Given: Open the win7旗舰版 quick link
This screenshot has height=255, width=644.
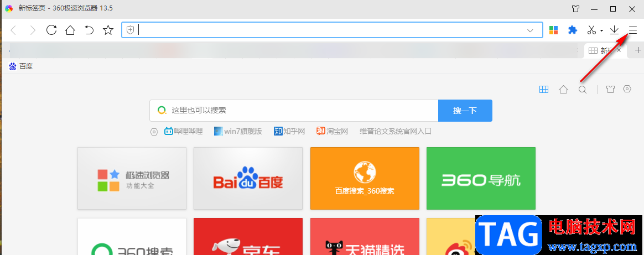Looking at the screenshot, I should 238,132.
